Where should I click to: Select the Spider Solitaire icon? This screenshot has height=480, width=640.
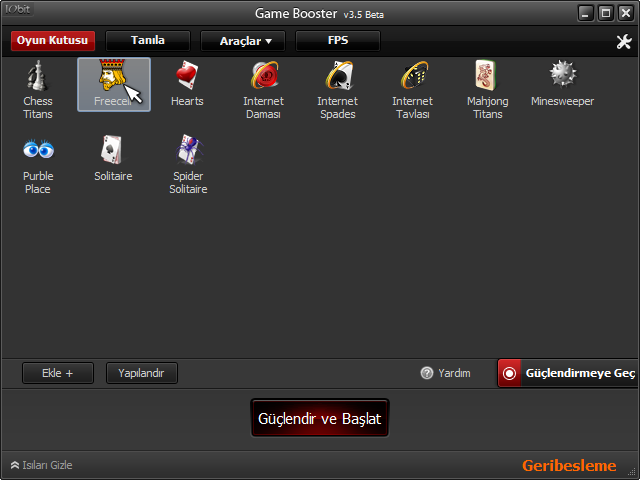point(189,149)
